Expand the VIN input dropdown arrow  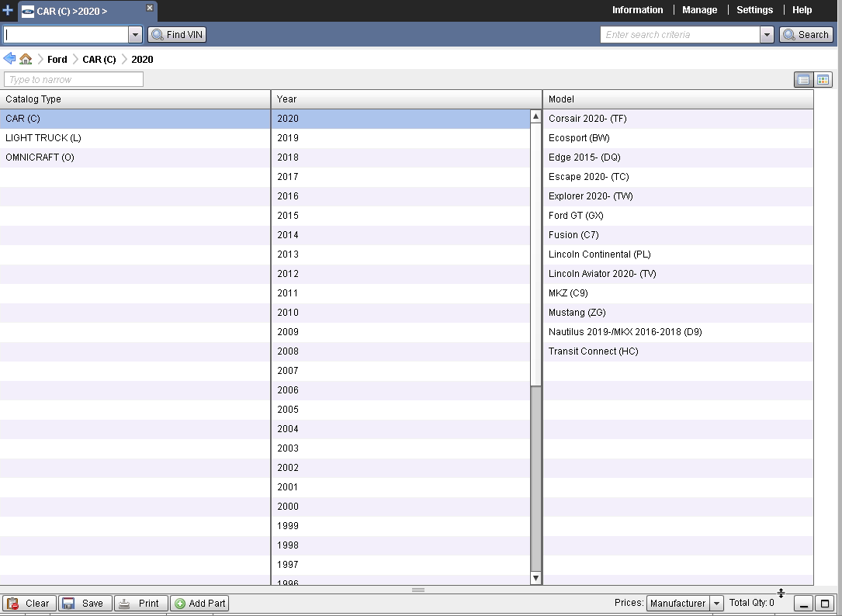135,34
